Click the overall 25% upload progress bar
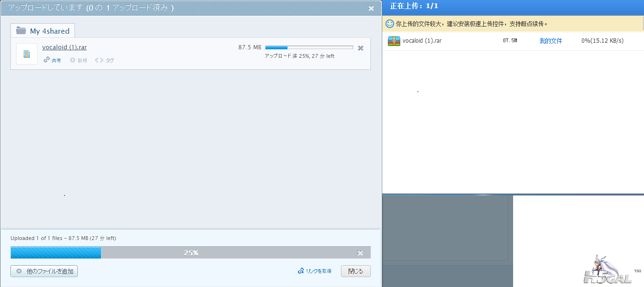This screenshot has height=287, width=644. (x=191, y=253)
